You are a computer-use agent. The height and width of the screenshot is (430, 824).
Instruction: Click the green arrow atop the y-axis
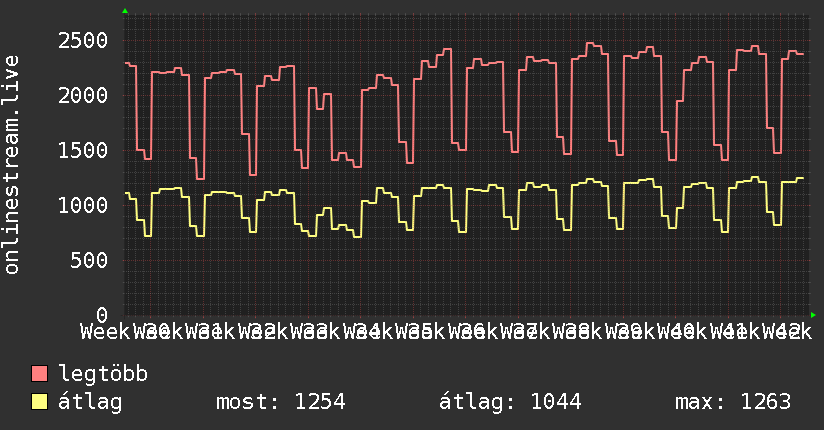(x=125, y=11)
